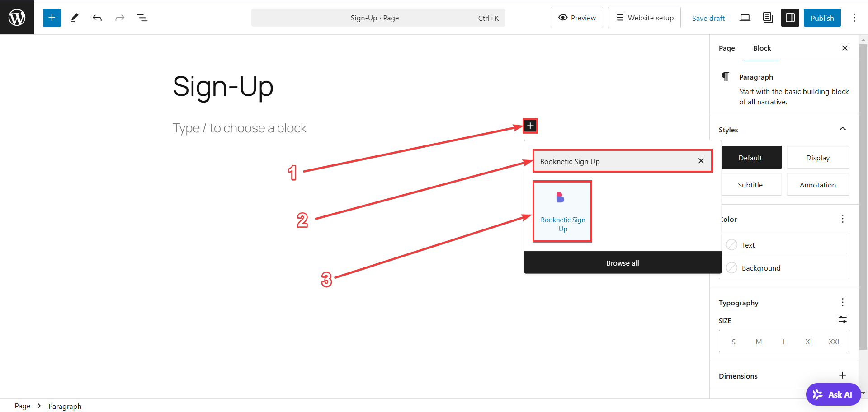
Task: Add a Dimensions option
Action: pos(843,375)
